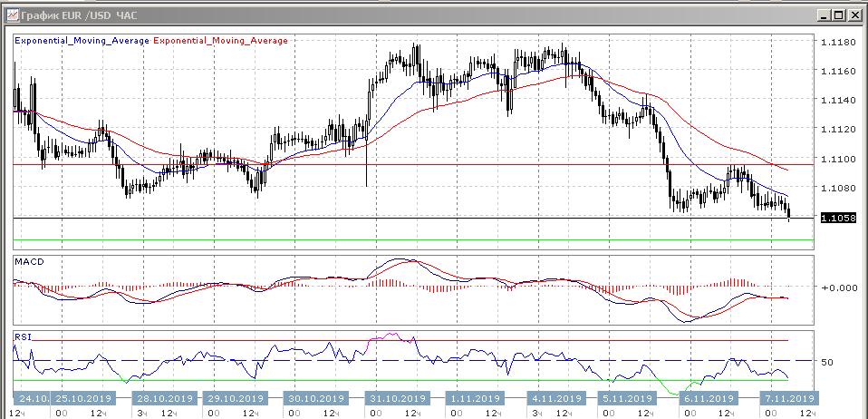868x419 pixels.
Task: Close the EUR/USD chart window
Action: point(854,15)
